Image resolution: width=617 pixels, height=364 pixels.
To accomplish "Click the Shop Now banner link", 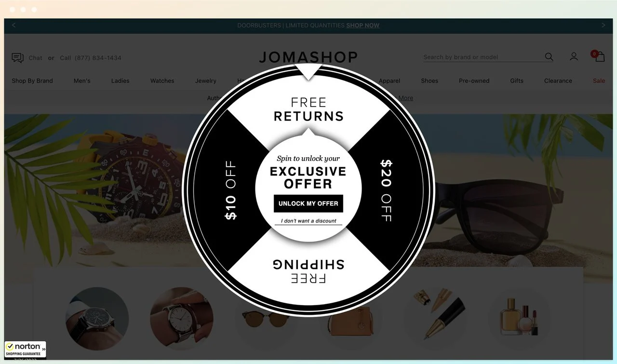I will click(x=362, y=26).
